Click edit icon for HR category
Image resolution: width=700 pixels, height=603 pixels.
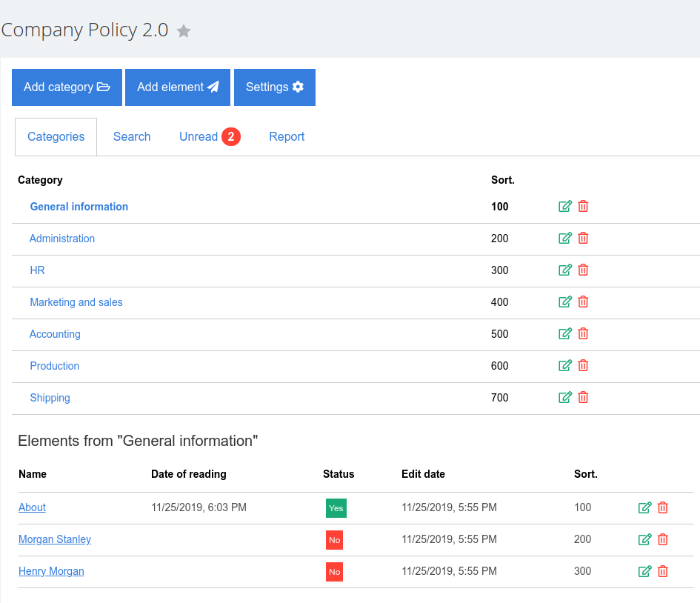tap(565, 270)
